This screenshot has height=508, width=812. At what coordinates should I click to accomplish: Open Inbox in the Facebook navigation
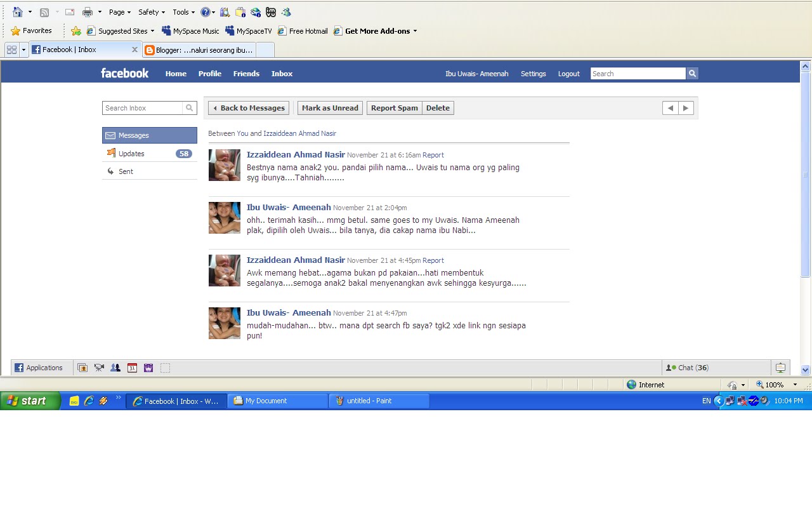(282, 74)
